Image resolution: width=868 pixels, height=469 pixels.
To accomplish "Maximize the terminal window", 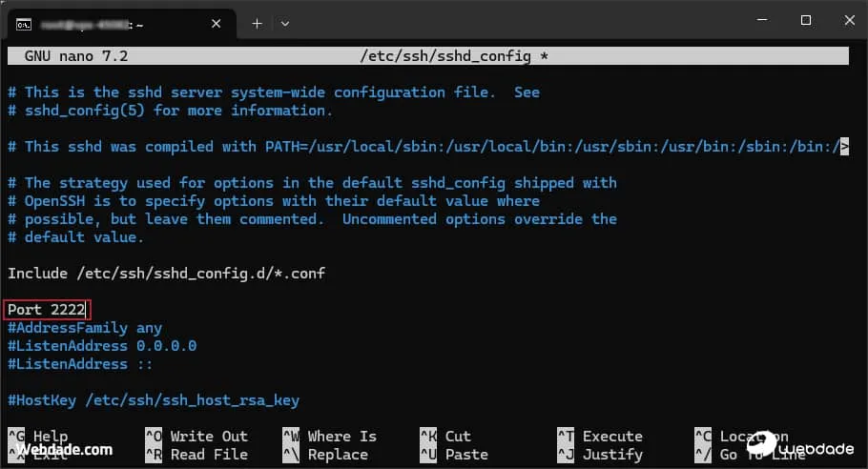I will click(x=806, y=21).
